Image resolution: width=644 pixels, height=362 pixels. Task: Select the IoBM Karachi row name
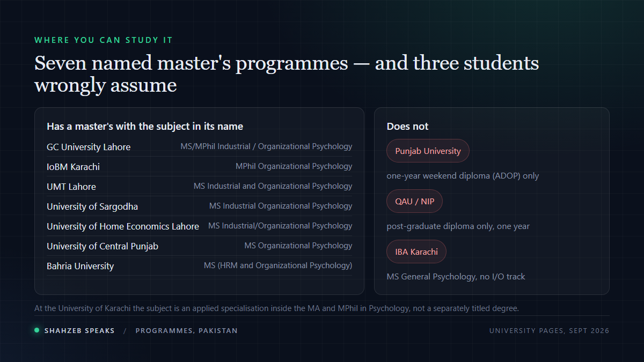(x=73, y=167)
